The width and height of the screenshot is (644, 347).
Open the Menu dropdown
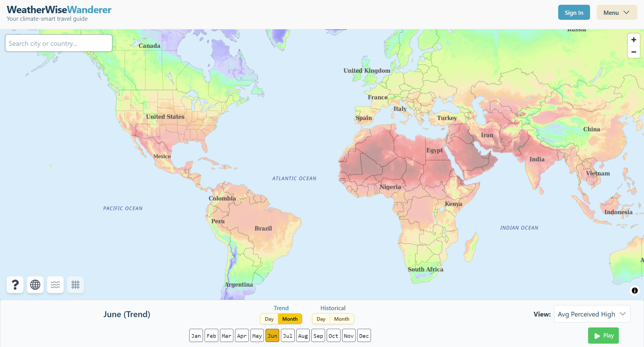tap(617, 13)
